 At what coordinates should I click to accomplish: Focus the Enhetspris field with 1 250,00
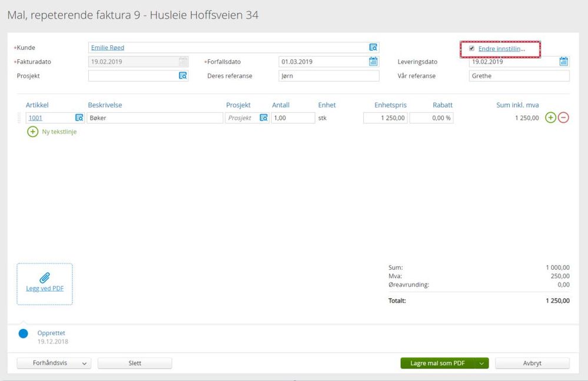(x=385, y=118)
